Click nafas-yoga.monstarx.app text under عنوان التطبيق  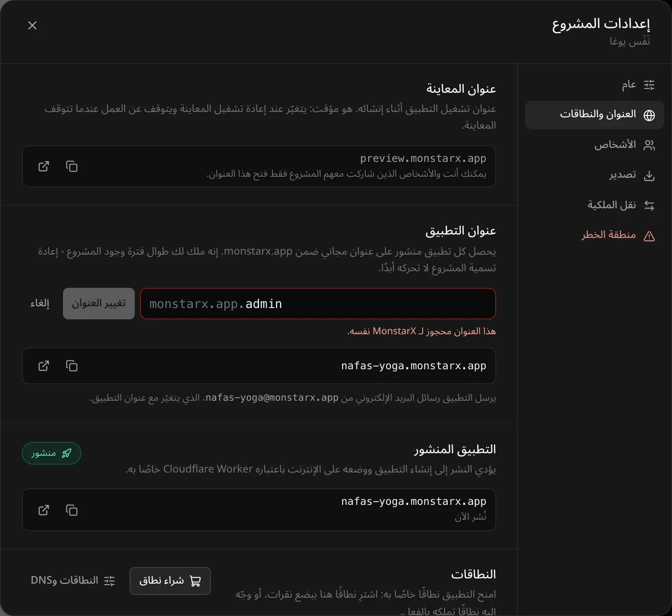pos(414,366)
